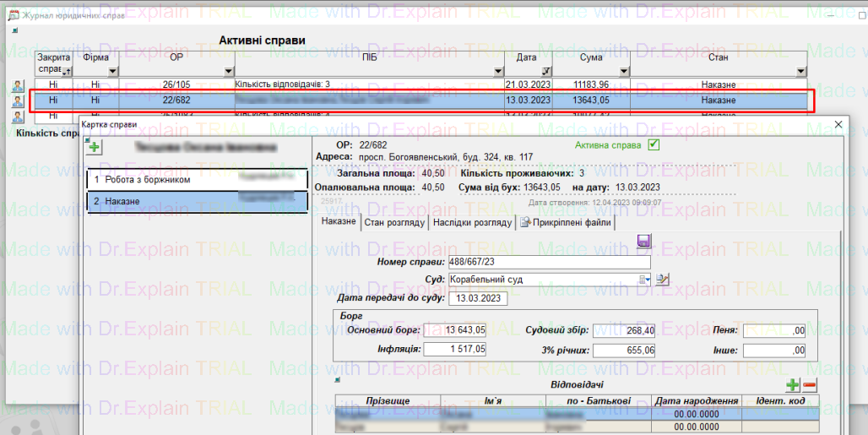Viewport: 868px width, 435px height.
Task: Open the Фірма column filter dropdown
Action: tap(112, 71)
